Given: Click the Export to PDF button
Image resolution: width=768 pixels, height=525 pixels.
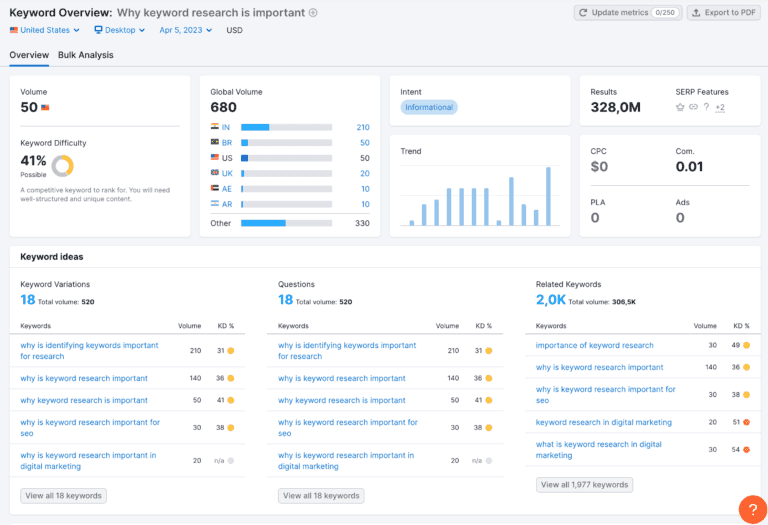Looking at the screenshot, I should click(723, 13).
